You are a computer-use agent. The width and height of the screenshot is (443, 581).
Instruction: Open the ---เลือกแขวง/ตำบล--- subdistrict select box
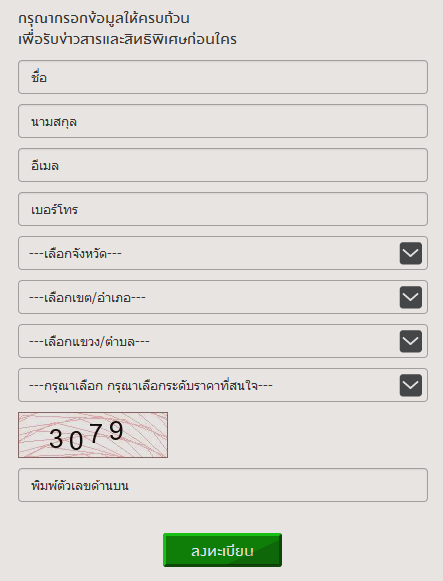(223, 341)
